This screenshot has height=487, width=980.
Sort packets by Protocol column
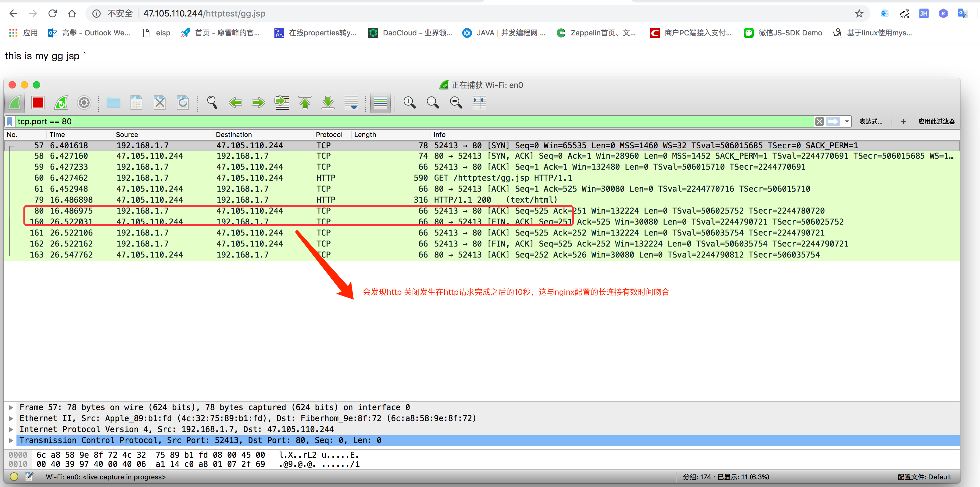(x=329, y=134)
